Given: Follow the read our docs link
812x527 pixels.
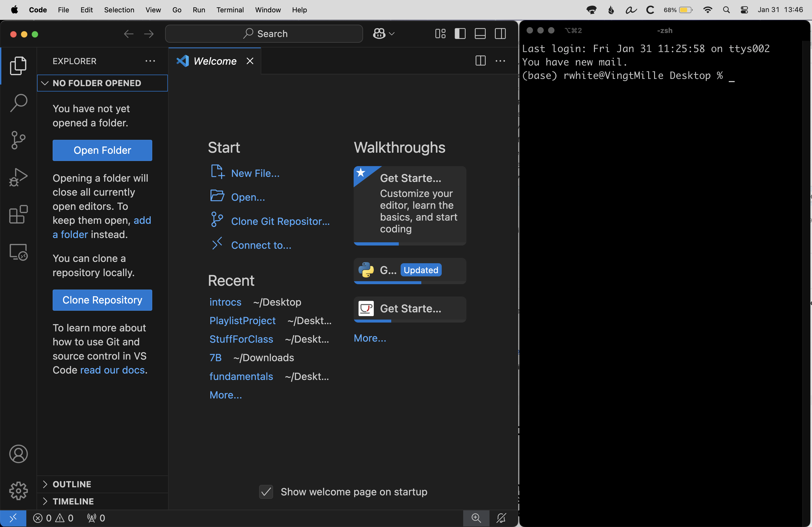Looking at the screenshot, I should pyautogui.click(x=112, y=370).
